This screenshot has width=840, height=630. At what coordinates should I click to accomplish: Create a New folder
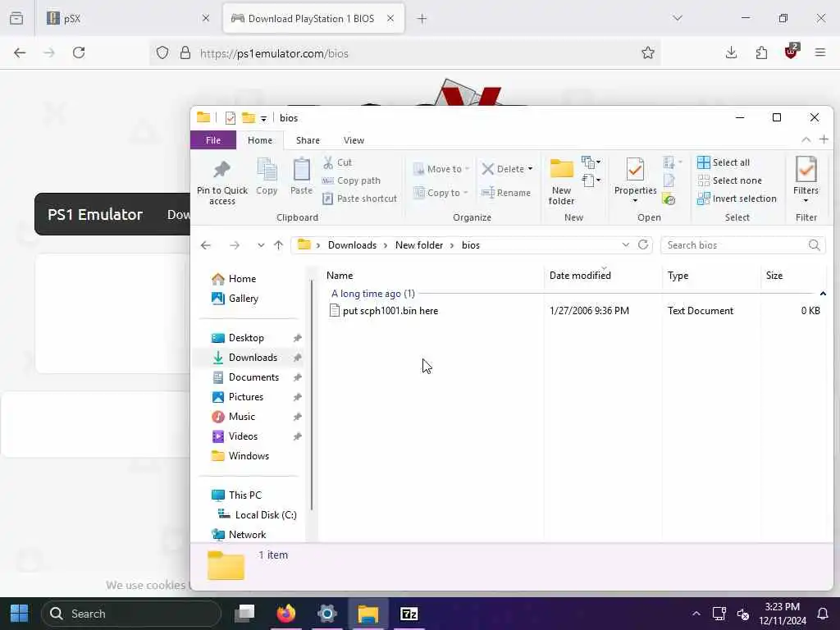coord(561,182)
